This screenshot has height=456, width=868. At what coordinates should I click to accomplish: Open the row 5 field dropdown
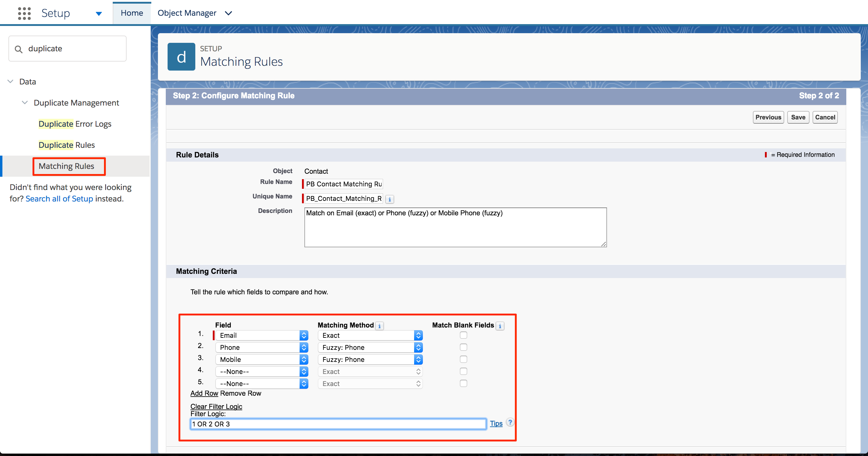click(262, 384)
